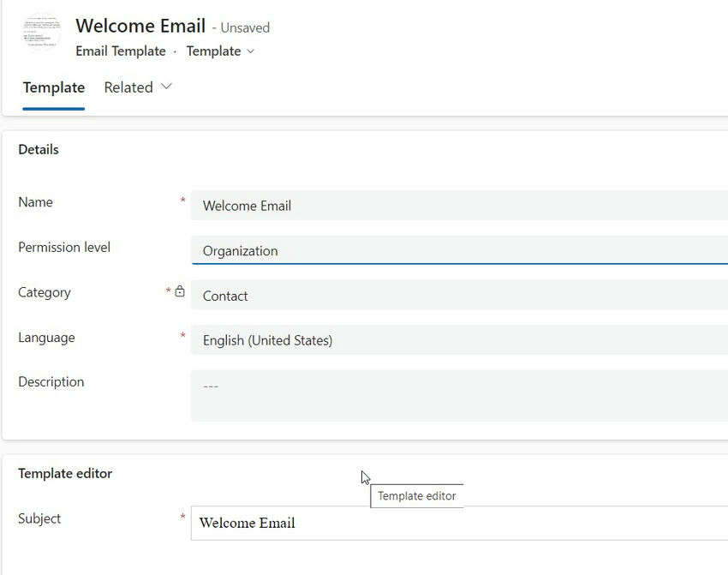The image size is (728, 575).
Task: Switch to the Template tab
Action: 54,87
